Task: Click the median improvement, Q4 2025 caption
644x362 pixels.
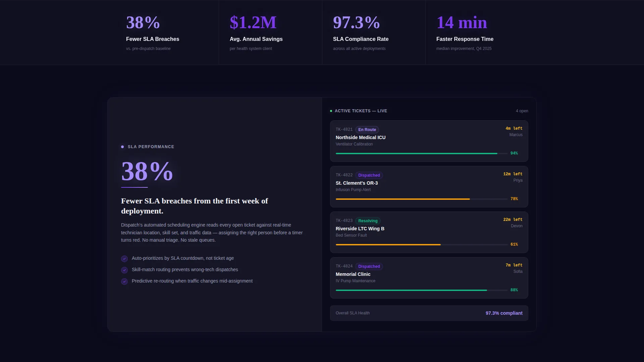Action: coord(464,49)
